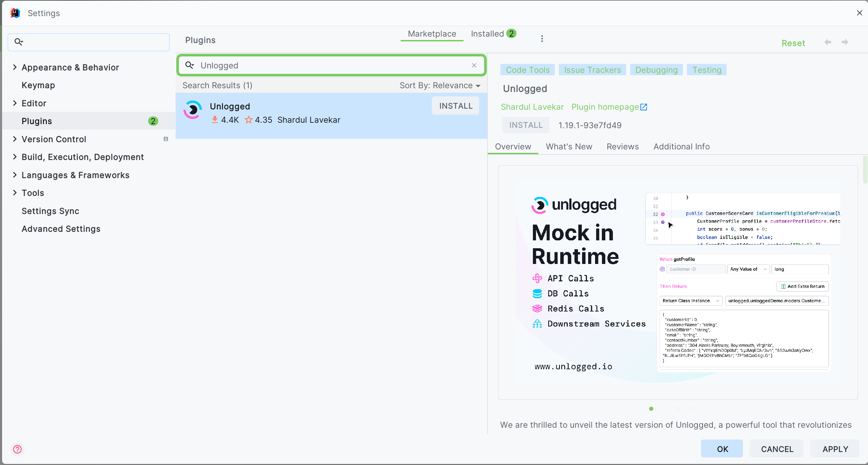Click the Unlogged plugin logo in results
The height and width of the screenshot is (465, 868).
point(193,110)
